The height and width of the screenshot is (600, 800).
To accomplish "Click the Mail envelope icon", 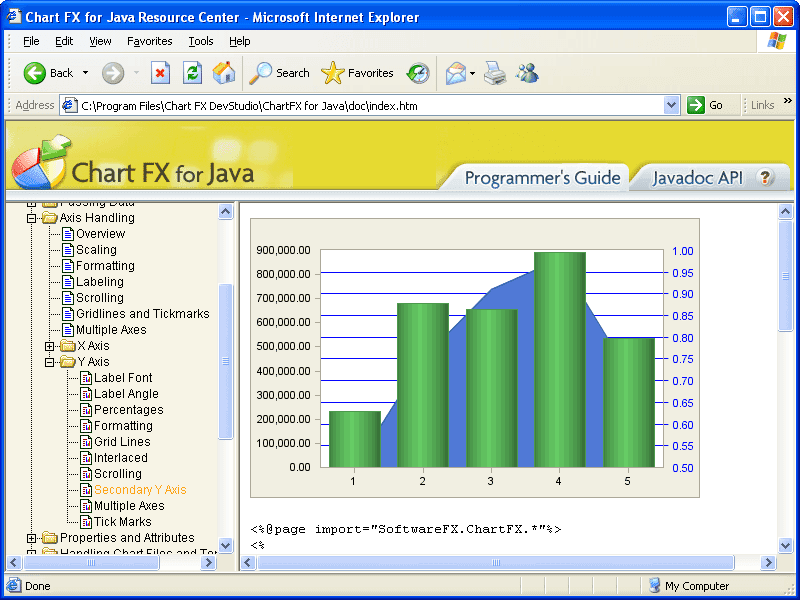I will click(456, 73).
